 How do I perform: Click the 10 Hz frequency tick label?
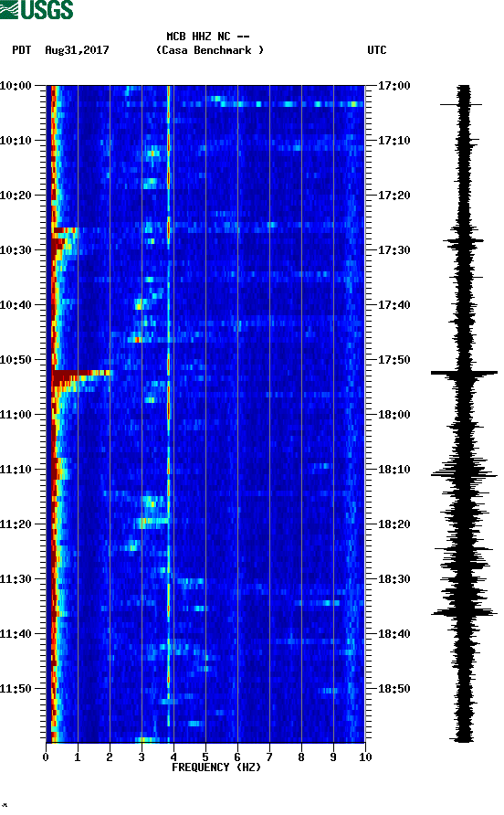pyautogui.click(x=365, y=757)
